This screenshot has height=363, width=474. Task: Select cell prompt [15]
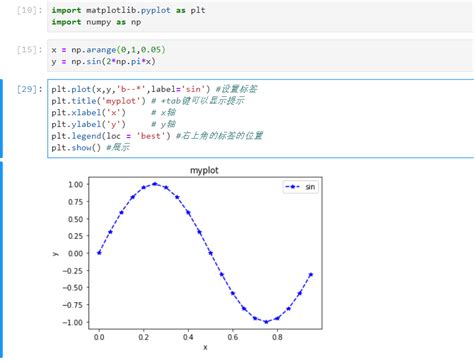[30, 50]
